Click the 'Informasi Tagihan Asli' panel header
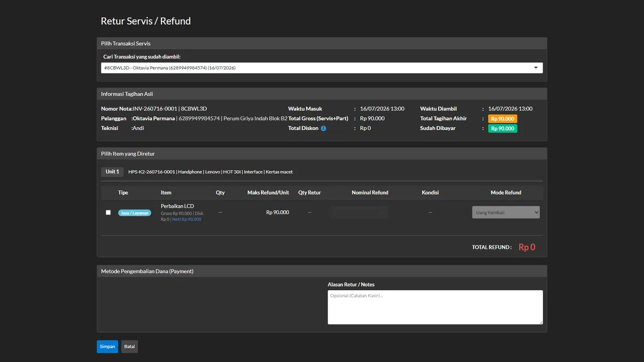Screen dimensions: 644x362 click(322, 94)
